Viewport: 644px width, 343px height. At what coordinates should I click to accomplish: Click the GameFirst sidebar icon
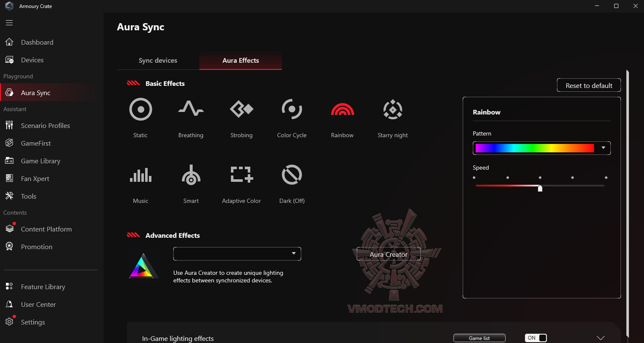pos(9,143)
